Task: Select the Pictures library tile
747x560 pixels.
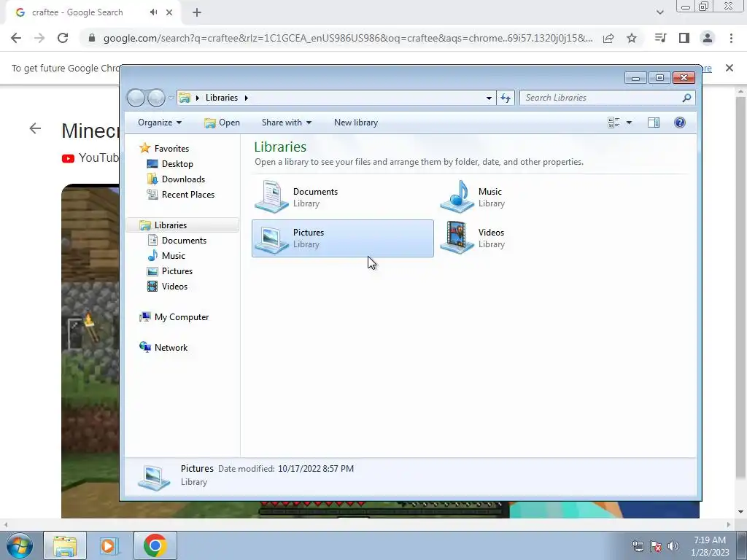Action: tap(343, 238)
